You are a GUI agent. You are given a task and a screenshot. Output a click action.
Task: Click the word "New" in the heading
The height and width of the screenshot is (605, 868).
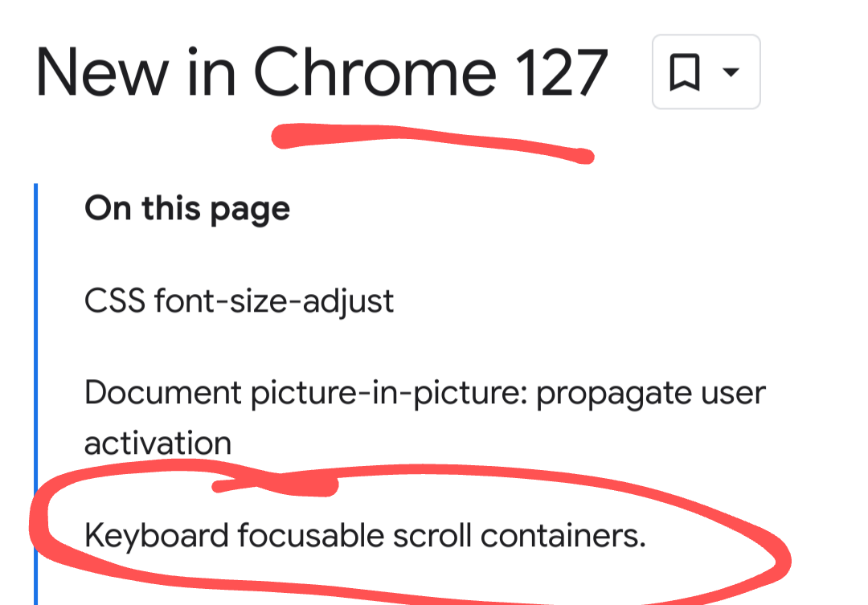point(102,74)
